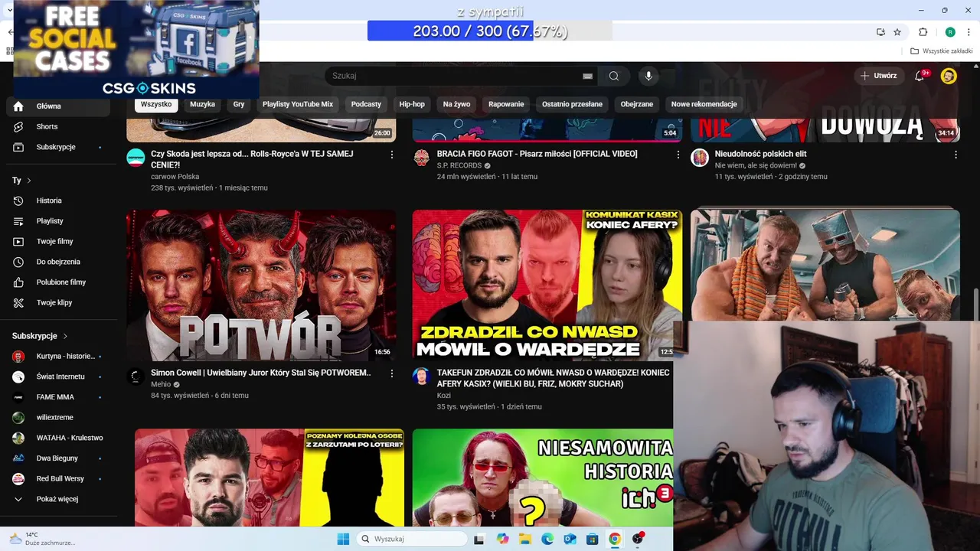Launch File Explorer from the taskbar
The image size is (980, 551).
coord(525,539)
